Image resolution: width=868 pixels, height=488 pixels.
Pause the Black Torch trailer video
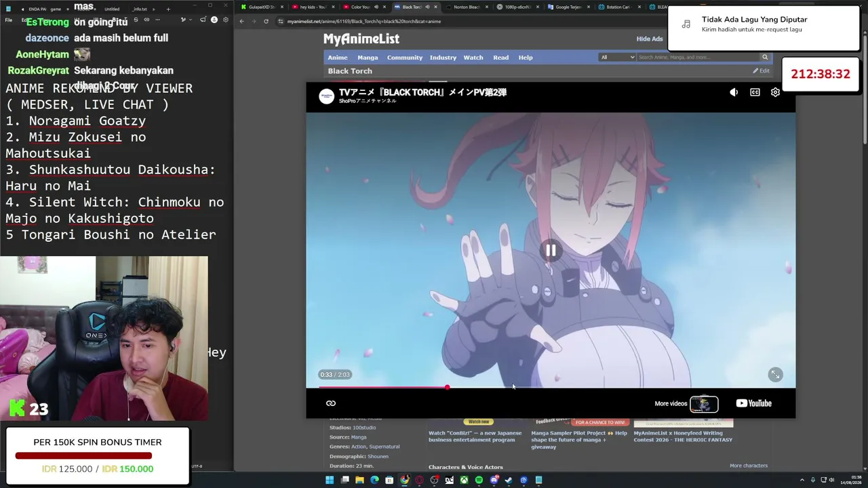coord(551,251)
